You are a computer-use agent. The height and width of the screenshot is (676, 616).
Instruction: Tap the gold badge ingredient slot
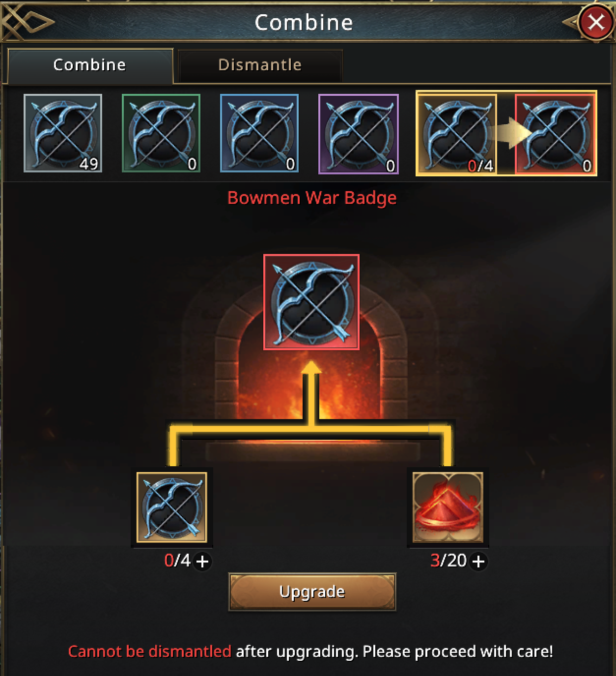point(172,507)
